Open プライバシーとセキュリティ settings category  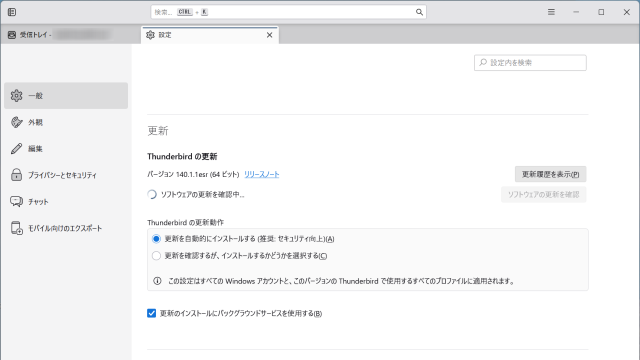point(66,175)
